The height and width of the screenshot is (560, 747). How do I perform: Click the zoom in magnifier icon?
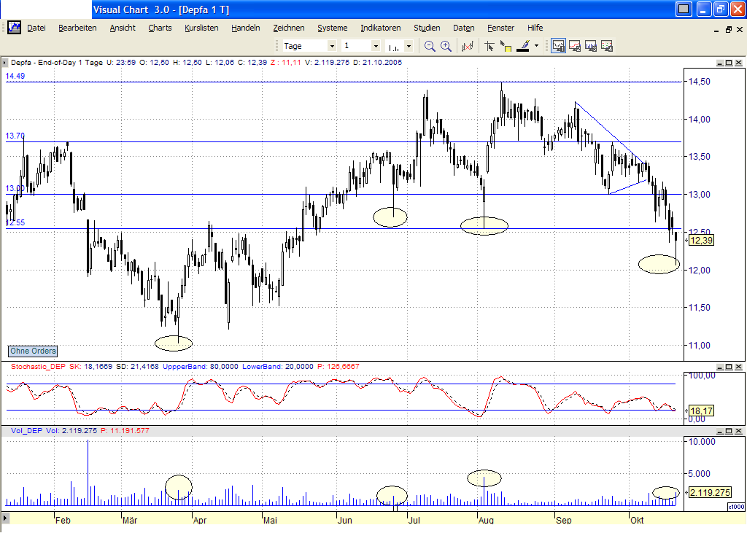(x=446, y=46)
